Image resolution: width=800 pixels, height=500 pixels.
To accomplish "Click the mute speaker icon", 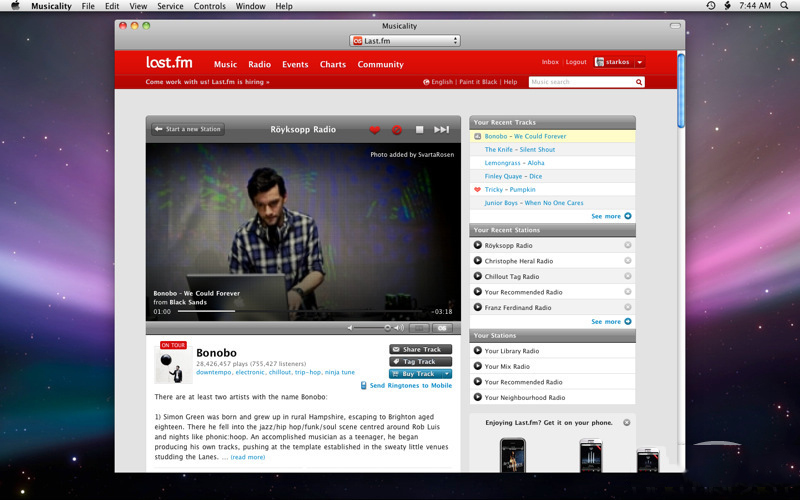I will point(349,328).
